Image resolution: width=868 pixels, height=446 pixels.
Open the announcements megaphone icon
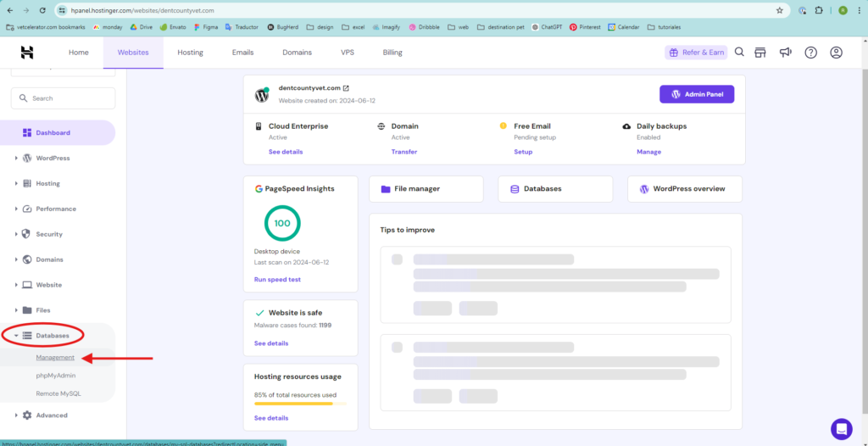(x=786, y=53)
